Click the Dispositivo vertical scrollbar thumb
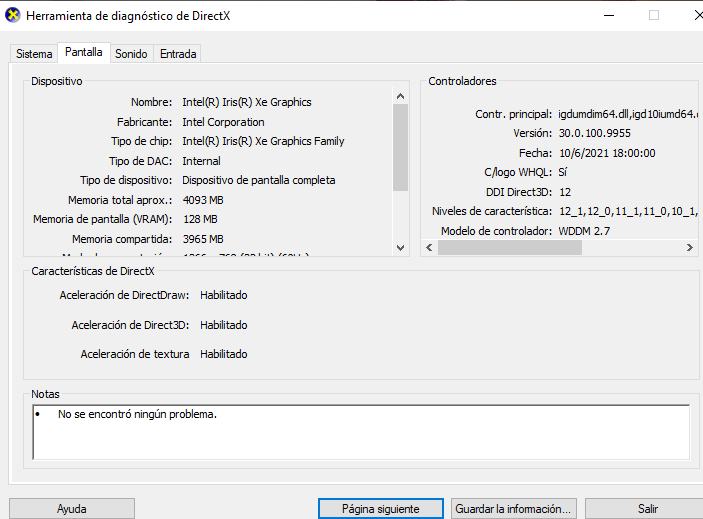The image size is (703, 519). (400, 147)
